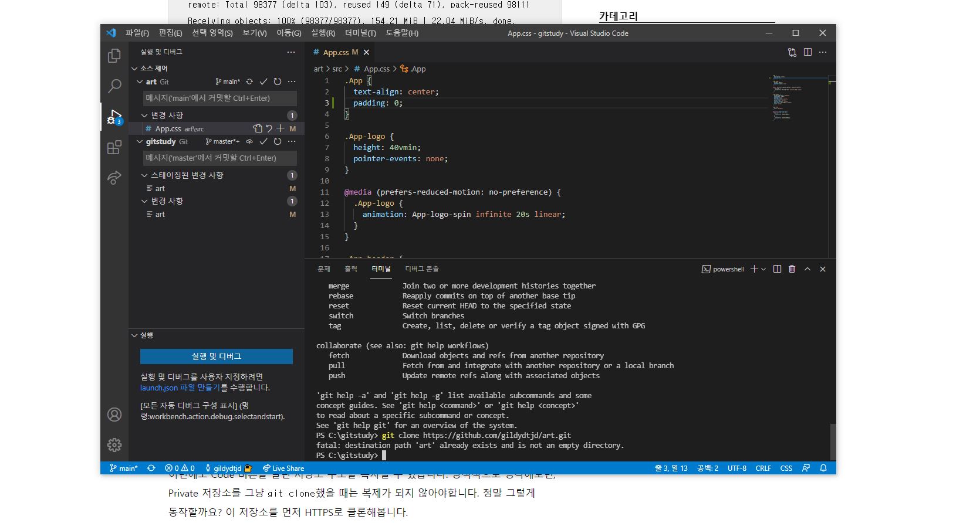Open Live Share activity bar icon
The height and width of the screenshot is (523, 980).
click(x=114, y=178)
